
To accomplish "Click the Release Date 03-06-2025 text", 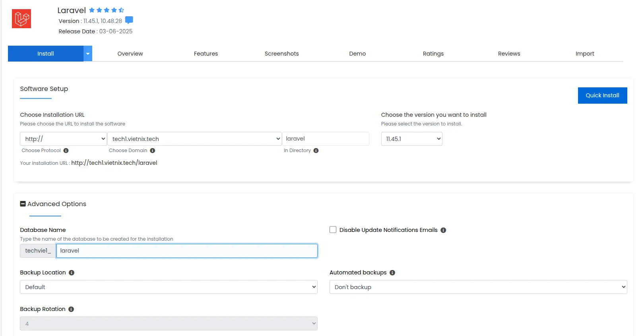I will pyautogui.click(x=95, y=31).
